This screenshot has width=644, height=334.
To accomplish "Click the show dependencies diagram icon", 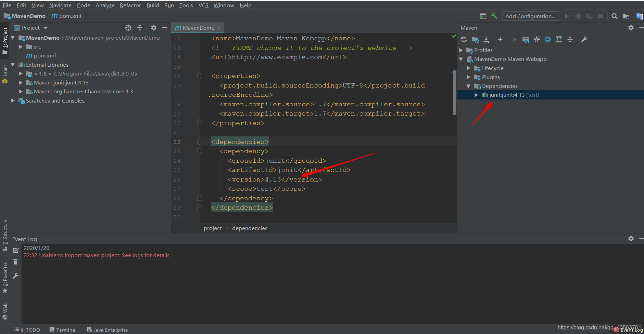I will click(x=559, y=39).
